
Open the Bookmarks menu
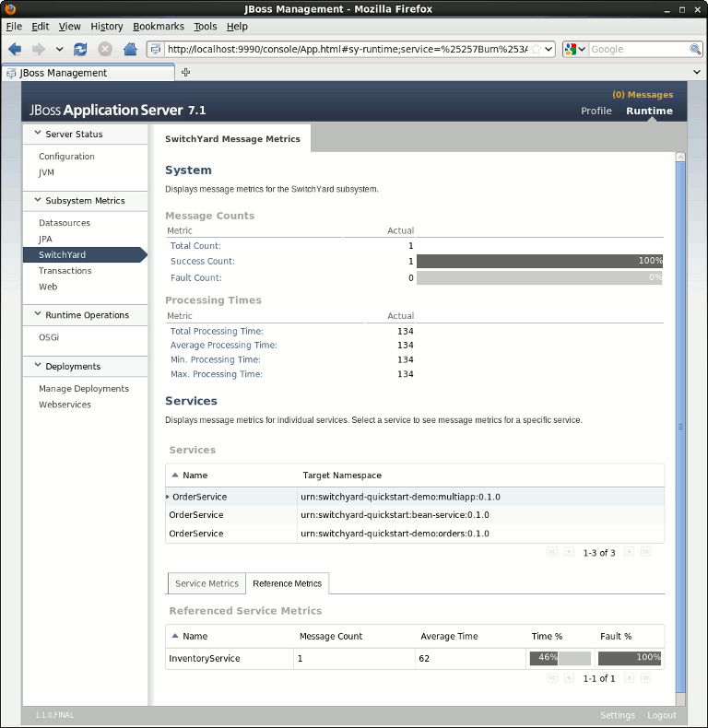159,27
